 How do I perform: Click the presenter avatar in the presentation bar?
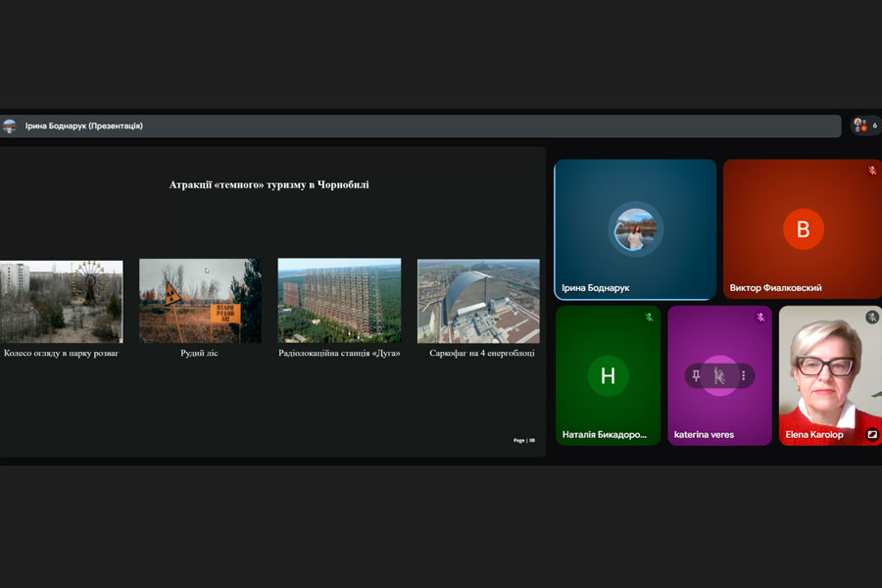click(10, 126)
